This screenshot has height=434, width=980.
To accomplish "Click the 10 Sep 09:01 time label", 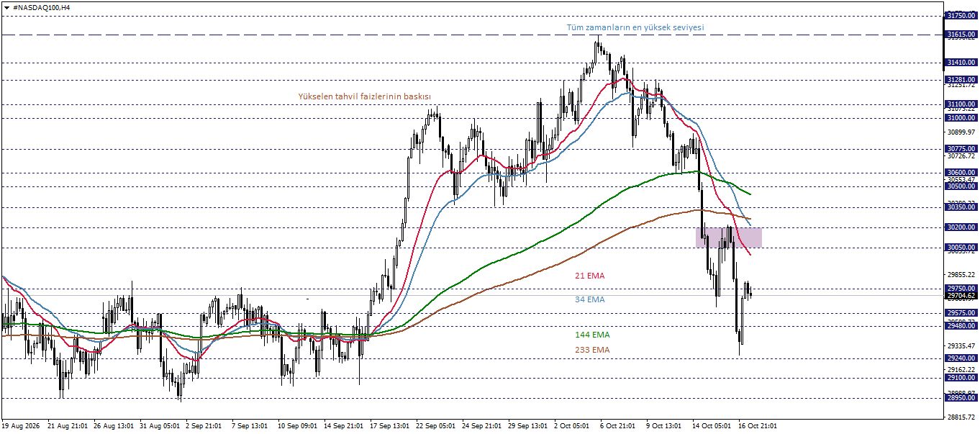I will coord(298,426).
